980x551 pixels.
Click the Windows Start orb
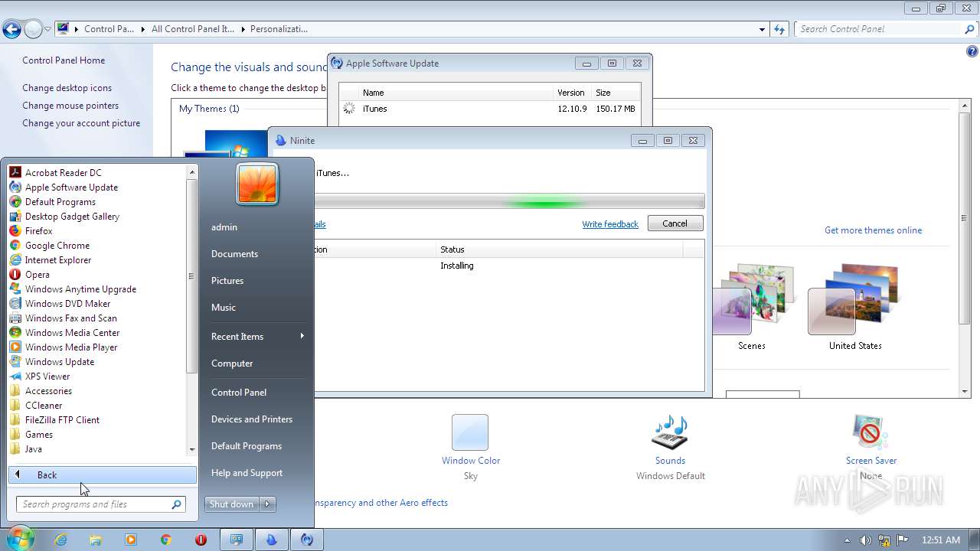point(19,539)
